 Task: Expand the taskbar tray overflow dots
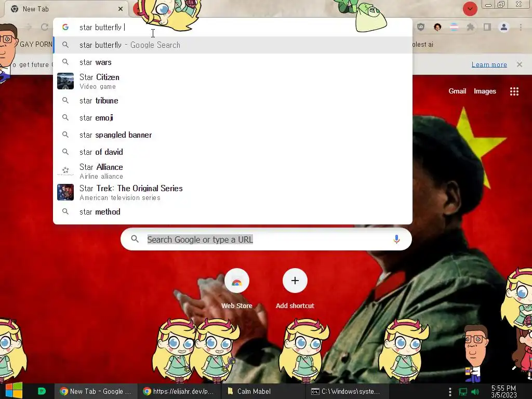pyautogui.click(x=450, y=392)
